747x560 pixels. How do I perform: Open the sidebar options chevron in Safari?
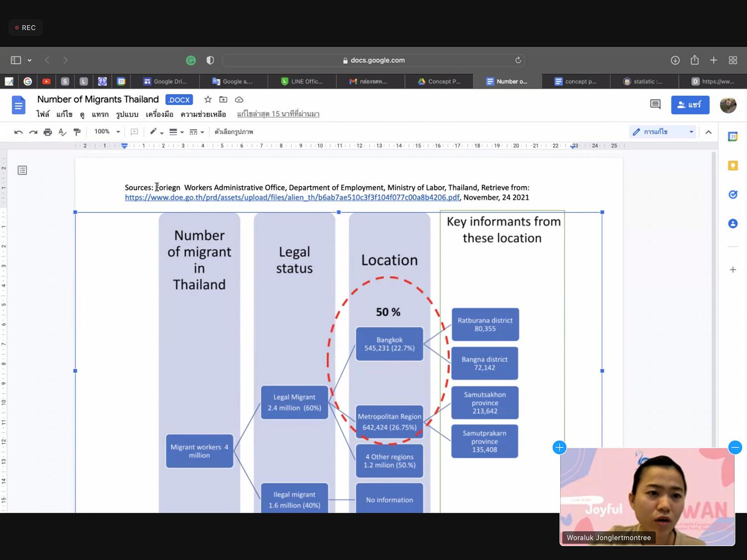(29, 60)
